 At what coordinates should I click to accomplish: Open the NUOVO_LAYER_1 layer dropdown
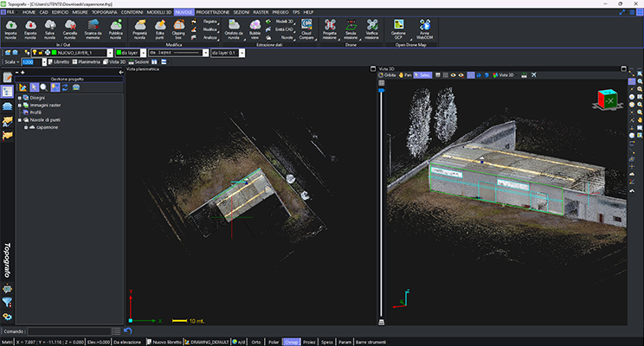coord(108,53)
